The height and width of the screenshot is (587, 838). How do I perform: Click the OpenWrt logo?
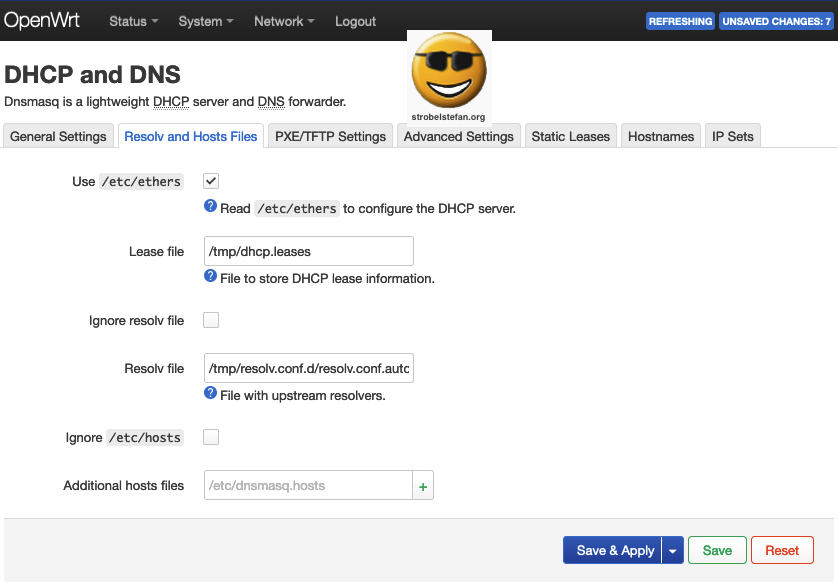pyautogui.click(x=43, y=20)
